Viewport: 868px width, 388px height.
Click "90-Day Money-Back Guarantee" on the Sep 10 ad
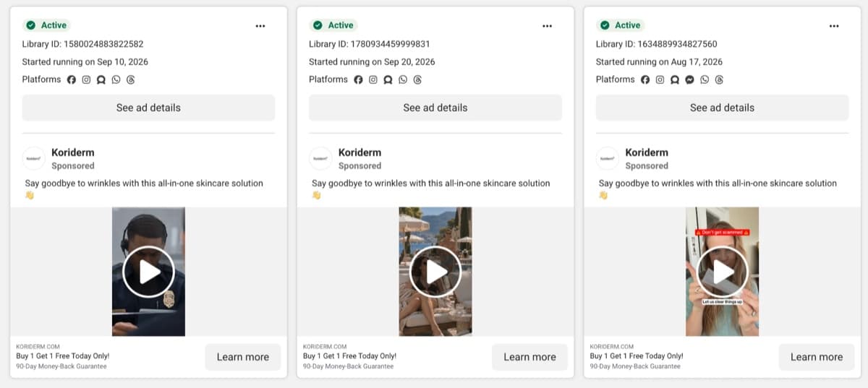click(x=61, y=366)
